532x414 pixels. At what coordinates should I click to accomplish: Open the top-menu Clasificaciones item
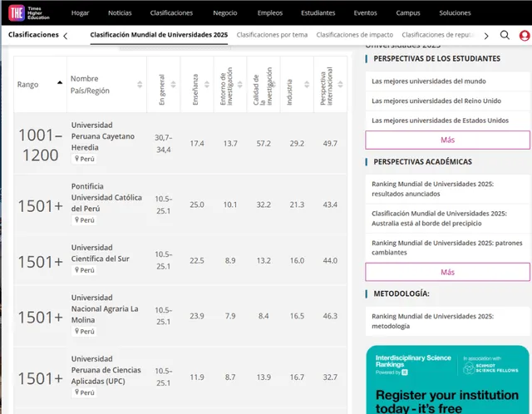(x=171, y=13)
